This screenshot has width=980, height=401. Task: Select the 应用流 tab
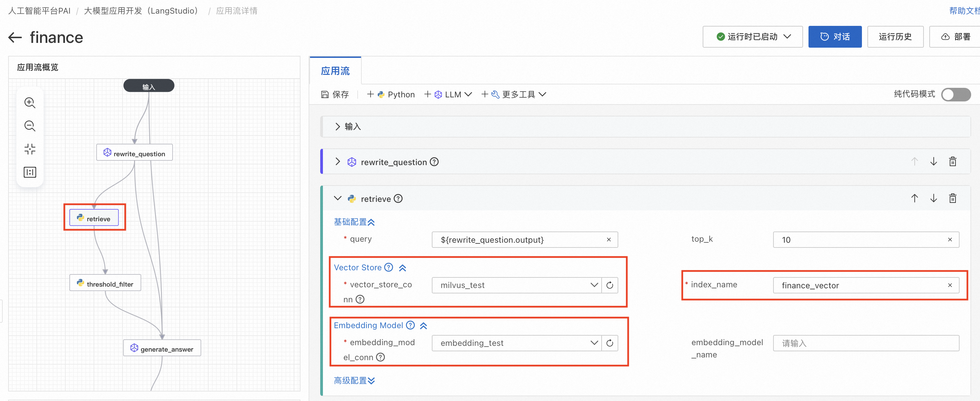[x=335, y=71]
